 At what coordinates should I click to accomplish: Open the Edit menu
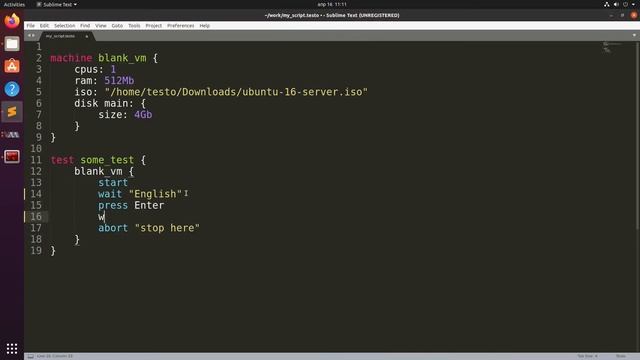[44, 25]
